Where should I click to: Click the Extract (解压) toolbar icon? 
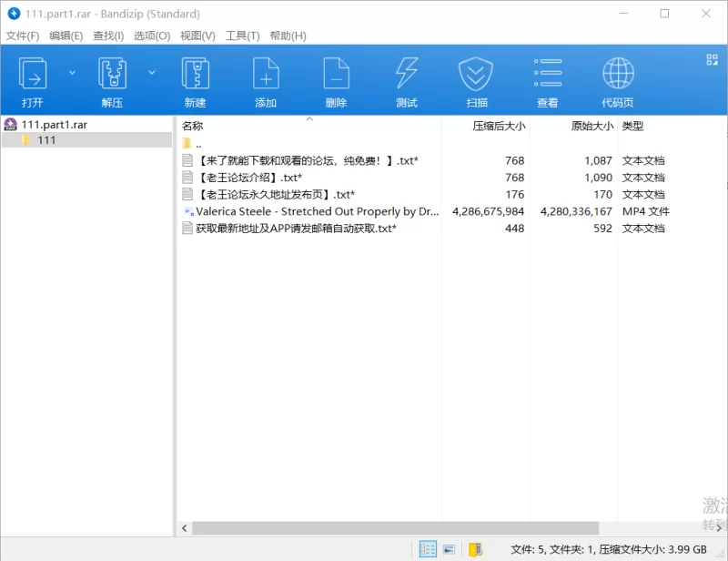pos(112,74)
